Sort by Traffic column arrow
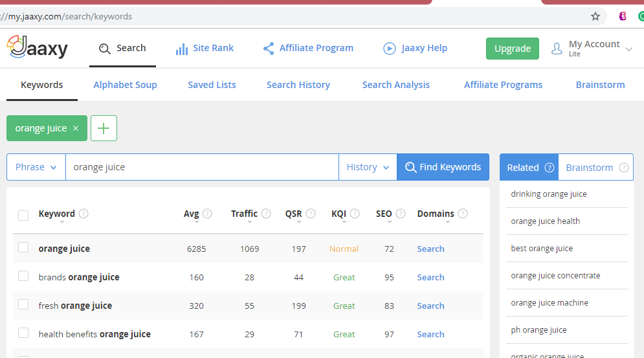Image resolution: width=644 pixels, height=358 pixels. tap(250, 222)
